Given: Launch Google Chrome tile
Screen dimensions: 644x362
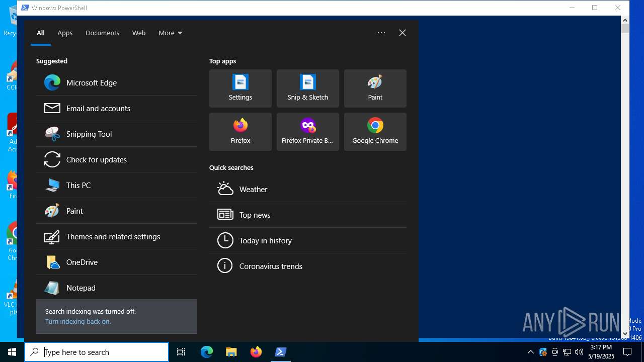Looking at the screenshot, I should click(375, 132).
